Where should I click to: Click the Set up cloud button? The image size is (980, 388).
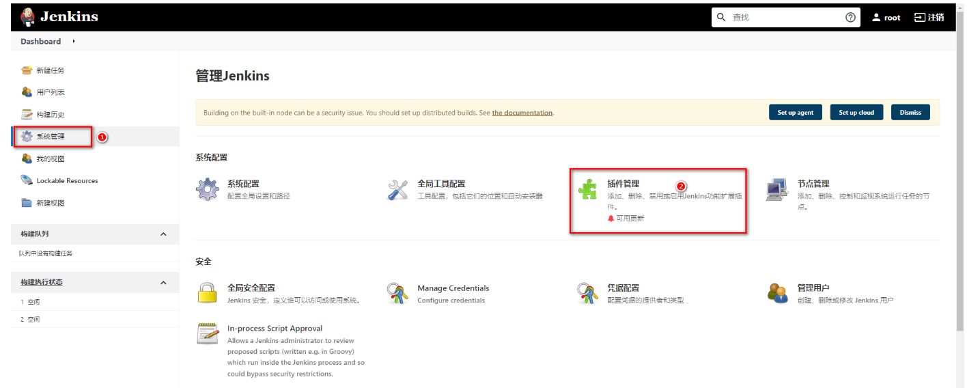click(856, 112)
